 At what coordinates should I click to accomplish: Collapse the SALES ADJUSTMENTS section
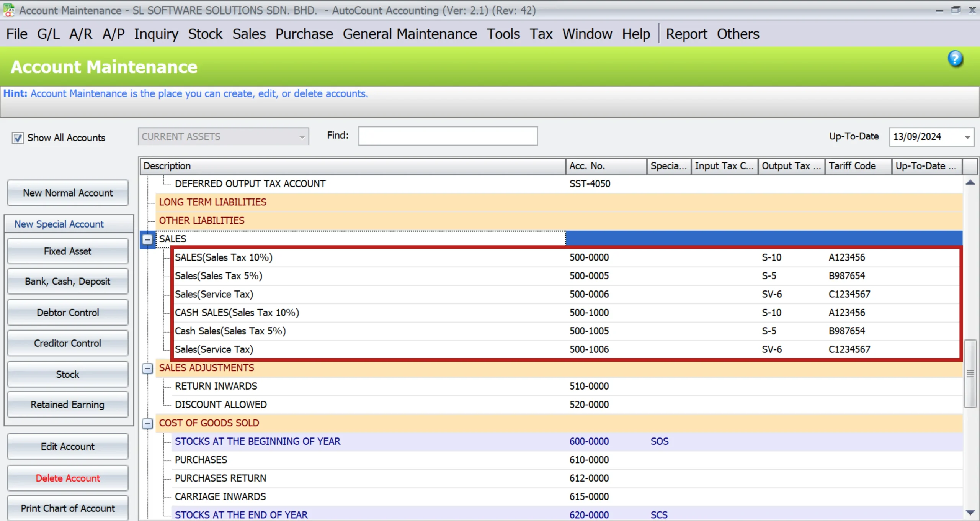tap(147, 368)
